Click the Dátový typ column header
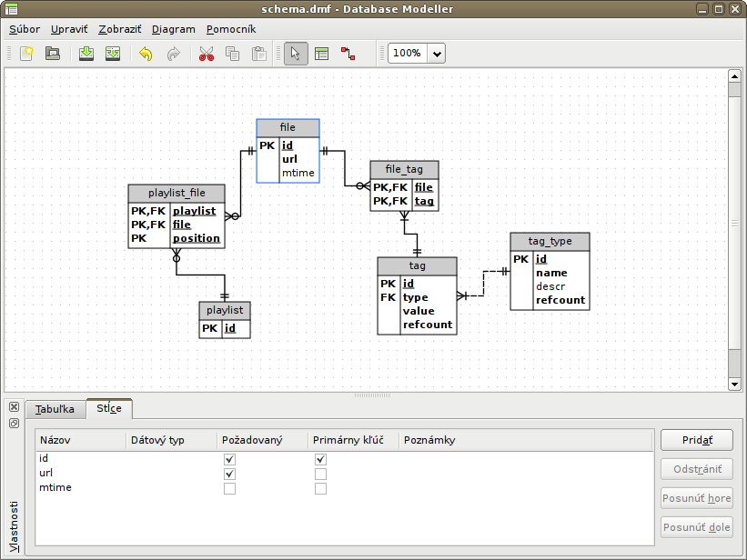Screen dimensions: 747x560 tap(172, 441)
